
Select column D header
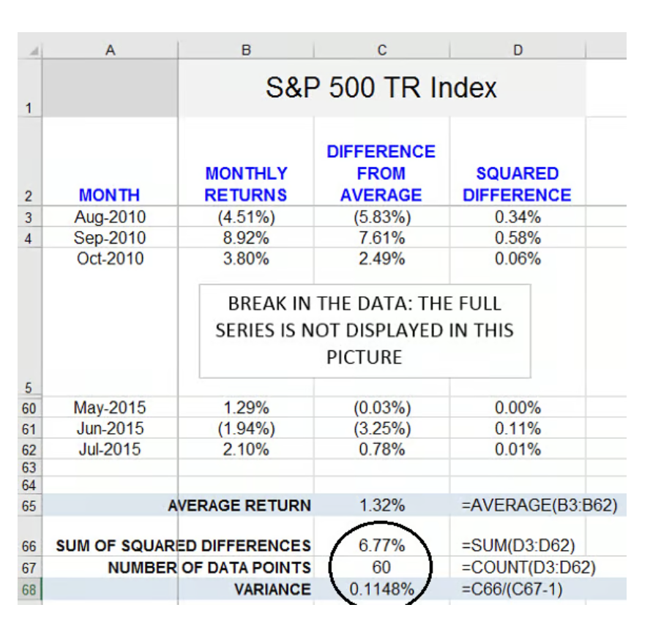518,49
